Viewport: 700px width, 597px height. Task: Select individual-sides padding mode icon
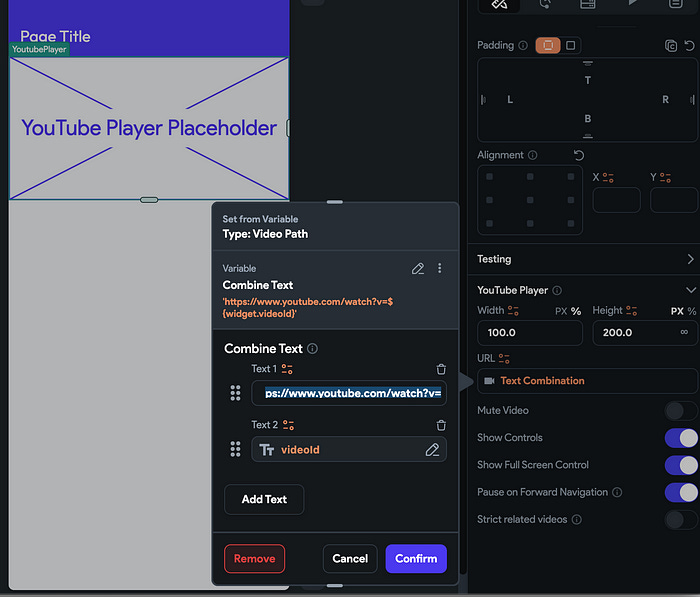(571, 46)
